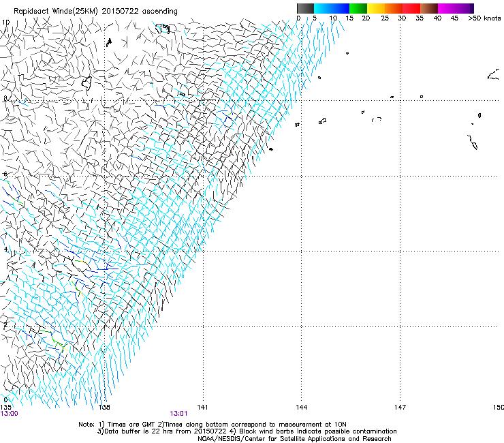Click latitude label 4 on the left axis

tap(5, 249)
